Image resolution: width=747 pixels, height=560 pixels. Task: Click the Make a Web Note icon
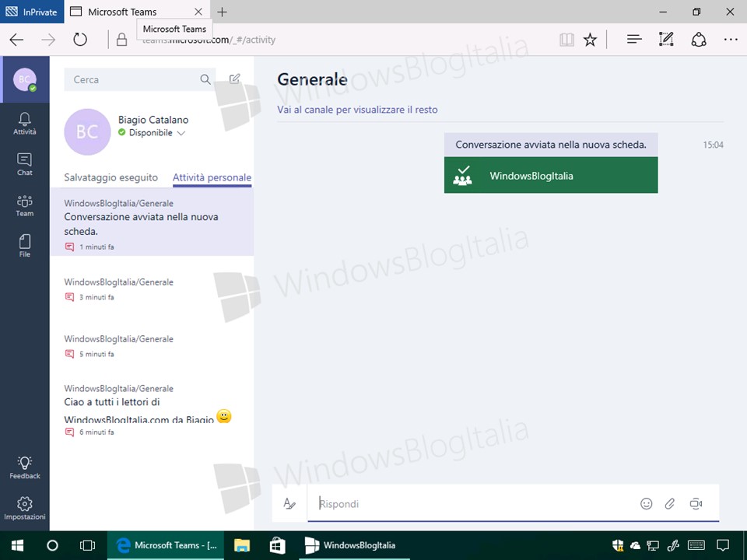pyautogui.click(x=666, y=40)
